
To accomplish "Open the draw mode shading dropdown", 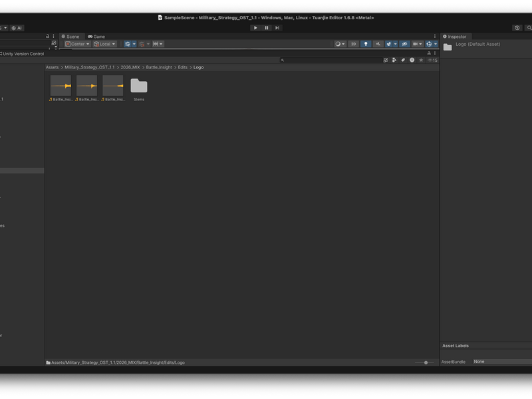I will point(340,44).
